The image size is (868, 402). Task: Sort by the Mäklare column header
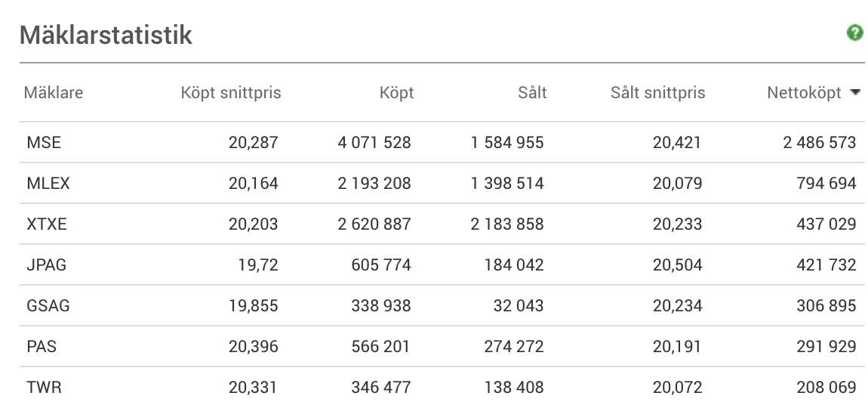tap(53, 93)
